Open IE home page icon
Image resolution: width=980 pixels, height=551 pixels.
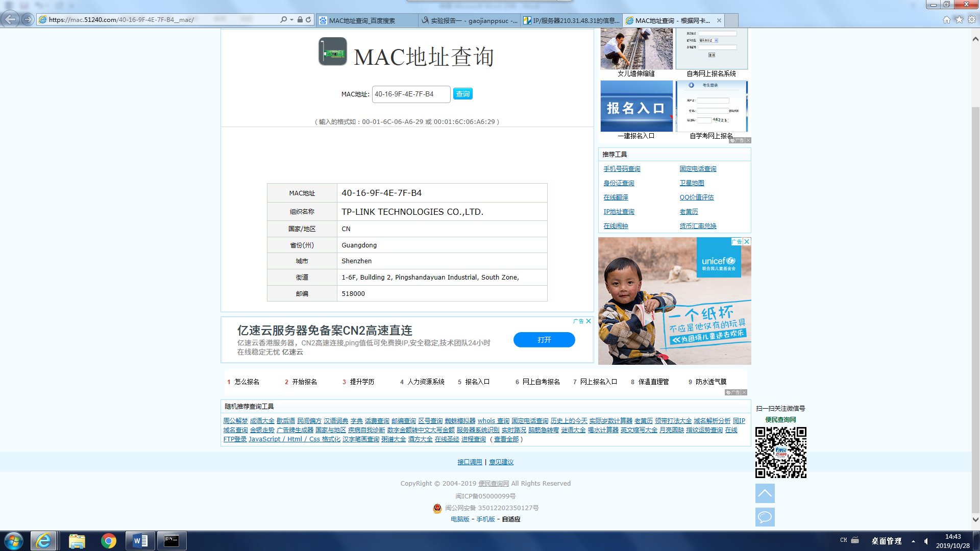[947, 19]
